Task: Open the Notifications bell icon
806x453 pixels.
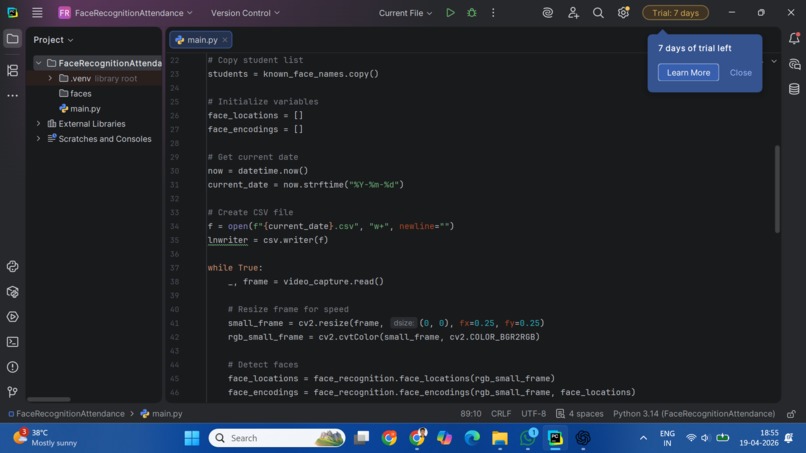Action: pos(794,39)
